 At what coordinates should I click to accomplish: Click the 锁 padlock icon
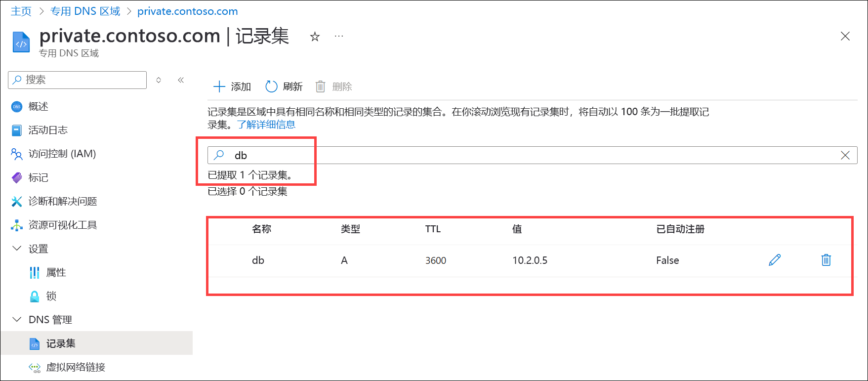pos(35,296)
